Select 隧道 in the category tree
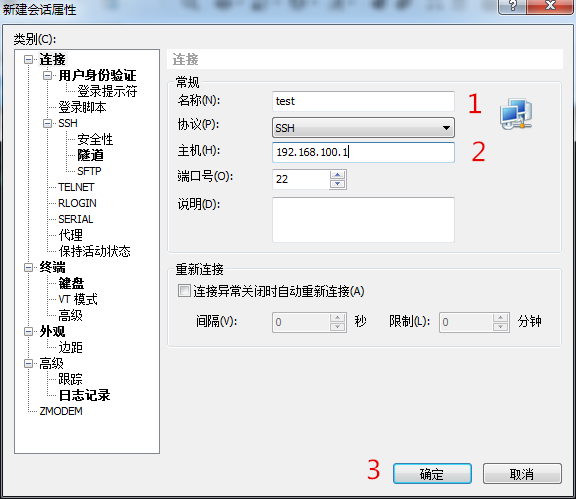Screen dimensions: 576x499 [x=90, y=155]
